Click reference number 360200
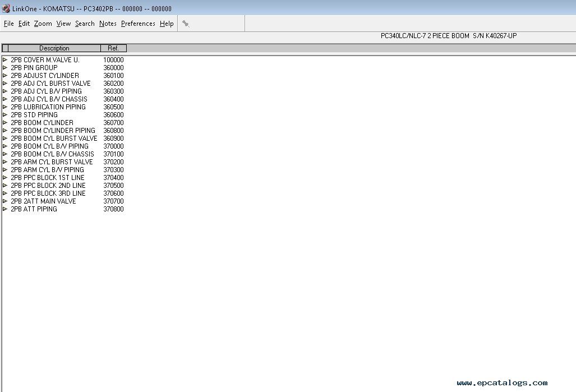The height and width of the screenshot is (392, 576). [x=113, y=84]
